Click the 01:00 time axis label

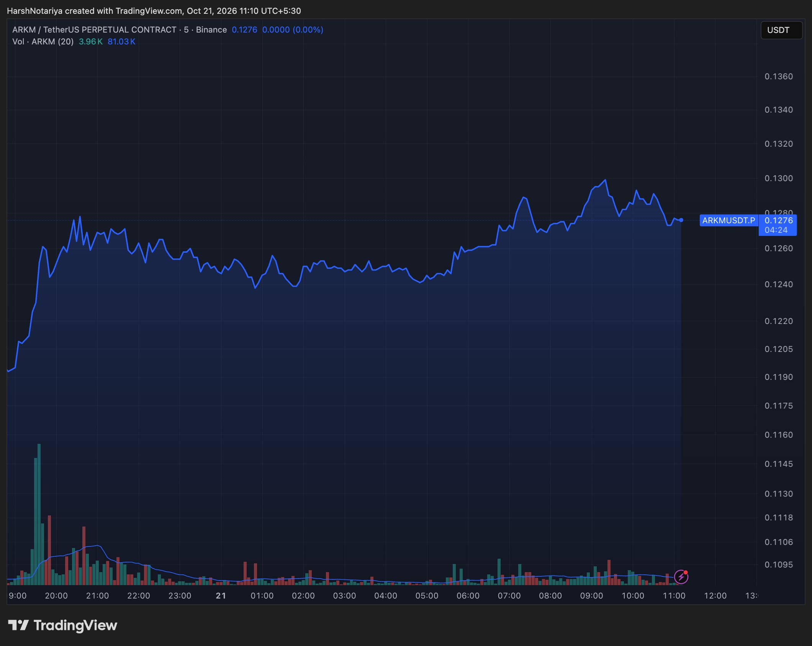click(x=262, y=596)
